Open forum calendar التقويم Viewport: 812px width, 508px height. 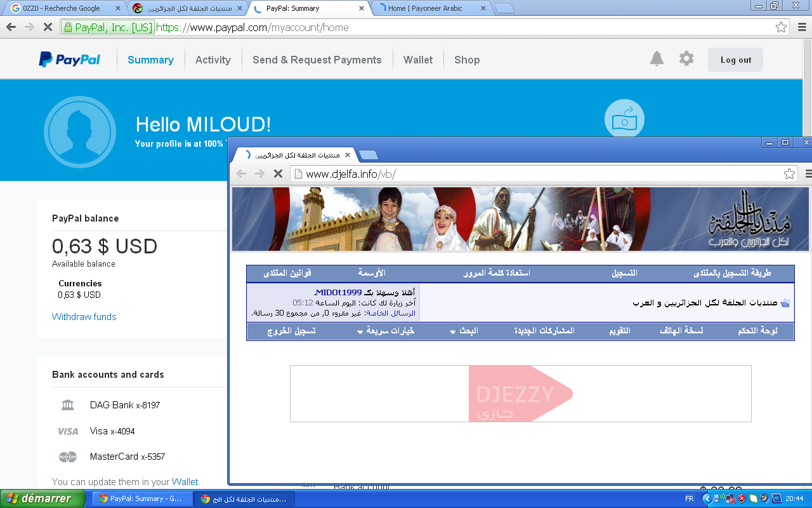(x=620, y=331)
